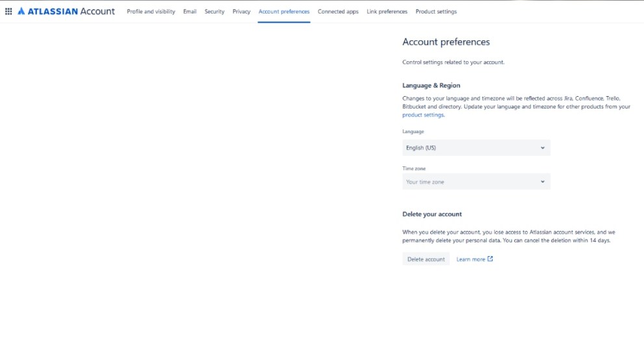
Task: Click the blue product settings hyperlink
Action: [423, 115]
